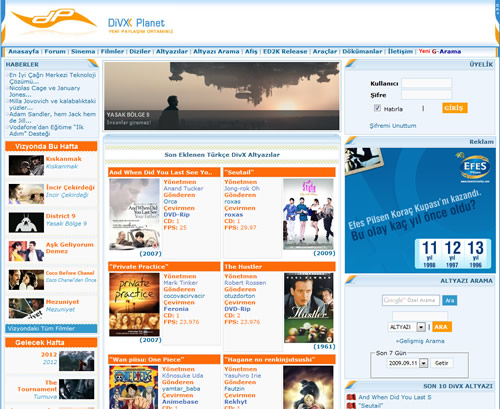Open Aşk Geliyorum Demez link
The height and width of the screenshot is (409, 500).
(x=70, y=248)
